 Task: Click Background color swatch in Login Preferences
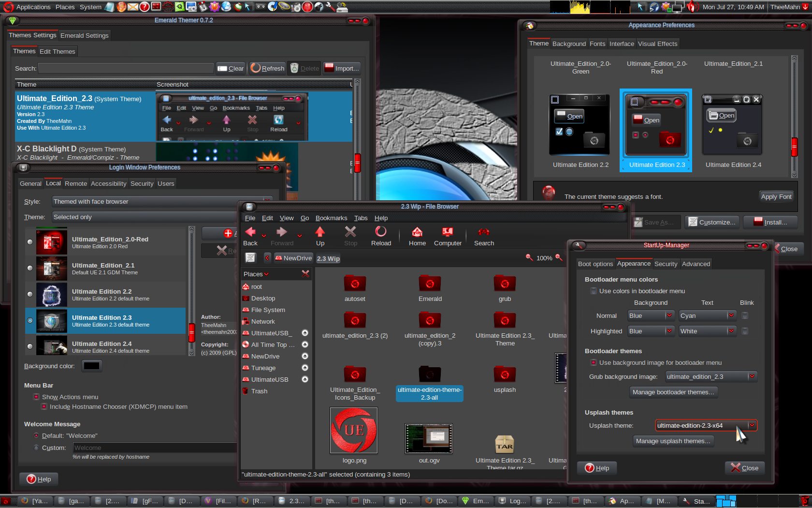pyautogui.click(x=91, y=366)
